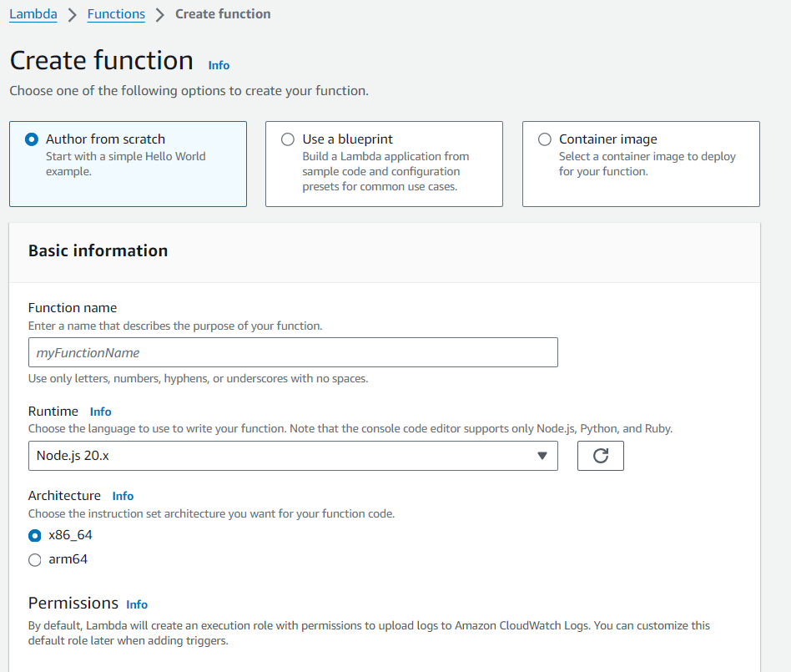
Task: Open Info link next to Permissions
Action: [137, 605]
